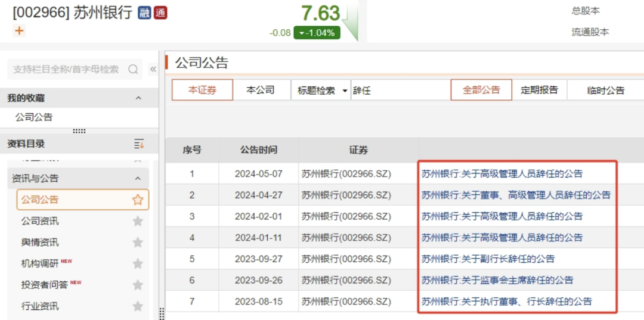Collapse the sidebar with double-chevron icon
This screenshot has width=644, height=320.
coord(153,69)
